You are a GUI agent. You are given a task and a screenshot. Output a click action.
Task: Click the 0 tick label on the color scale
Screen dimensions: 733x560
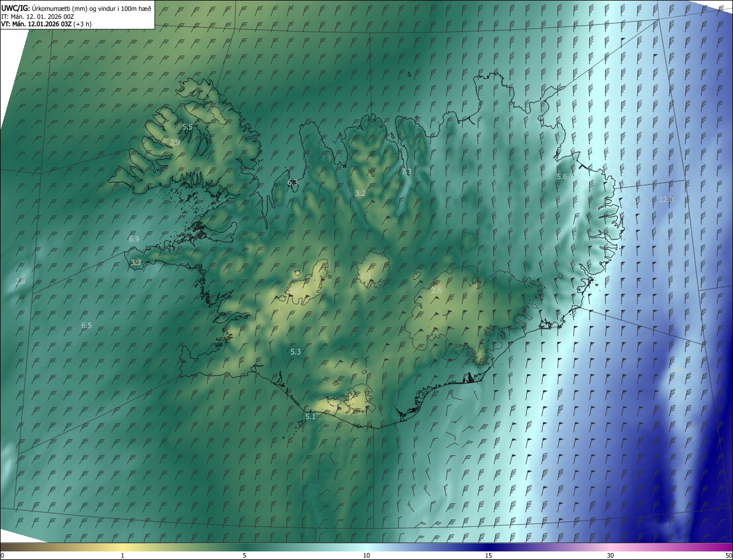2,555
